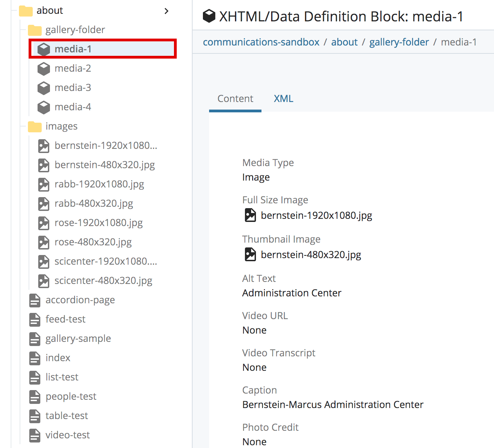Screen dimensions: 494x448
Task: Open gallery-folder breadcrumb link
Action: [x=399, y=42]
